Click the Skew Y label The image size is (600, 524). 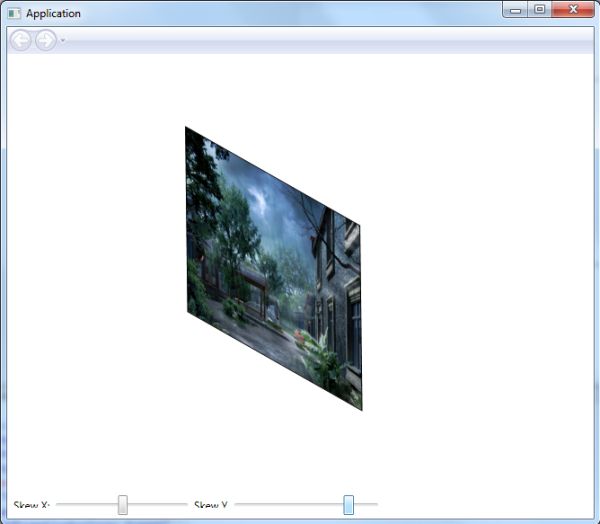click(x=211, y=505)
